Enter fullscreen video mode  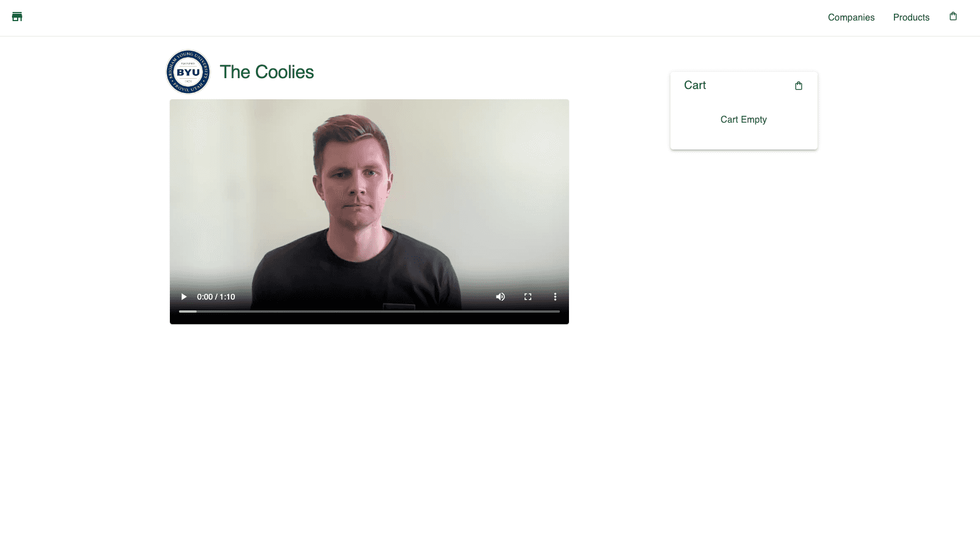(x=527, y=297)
